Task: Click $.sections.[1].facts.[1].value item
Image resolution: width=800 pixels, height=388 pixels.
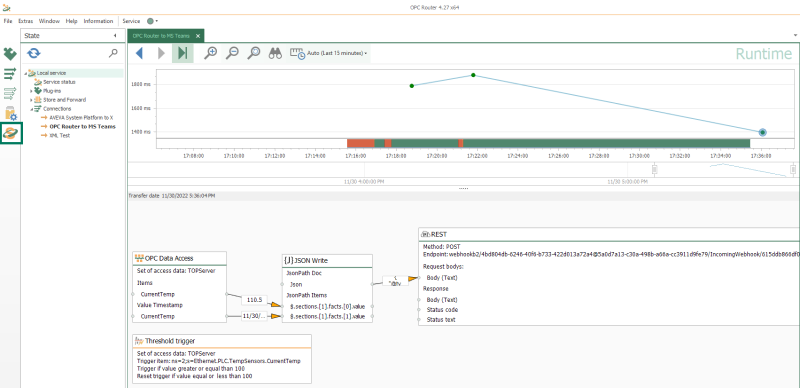Action: point(328,317)
